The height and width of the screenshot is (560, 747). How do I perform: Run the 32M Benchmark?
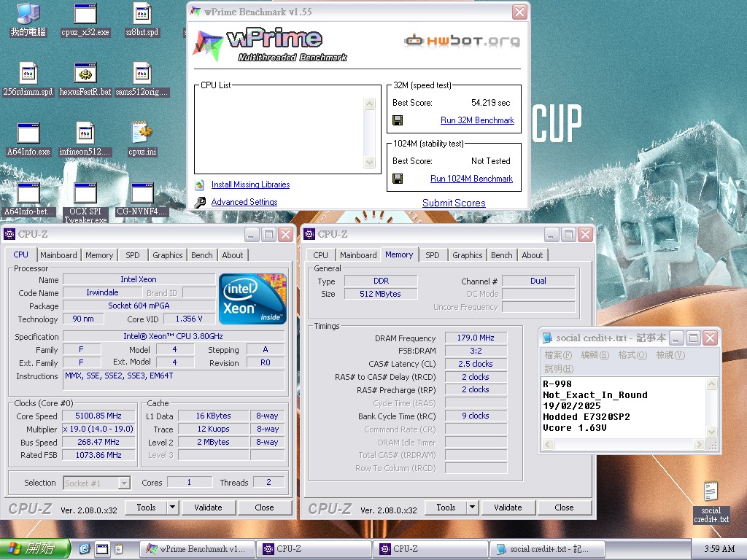[477, 120]
